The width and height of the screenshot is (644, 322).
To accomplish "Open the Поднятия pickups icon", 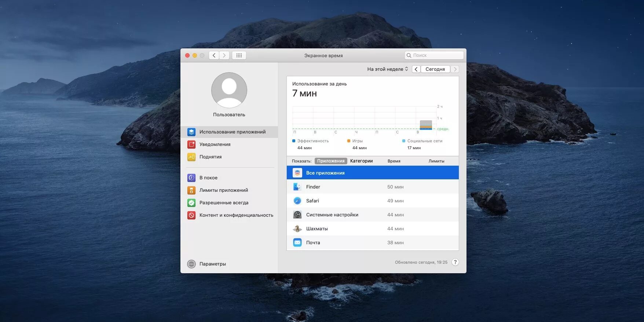I will click(191, 157).
